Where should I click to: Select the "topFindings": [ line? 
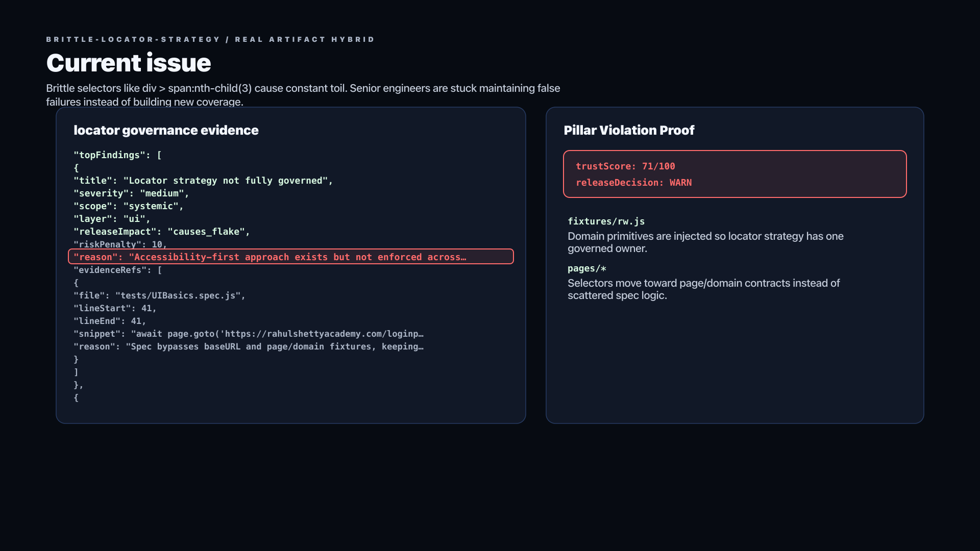click(x=117, y=155)
